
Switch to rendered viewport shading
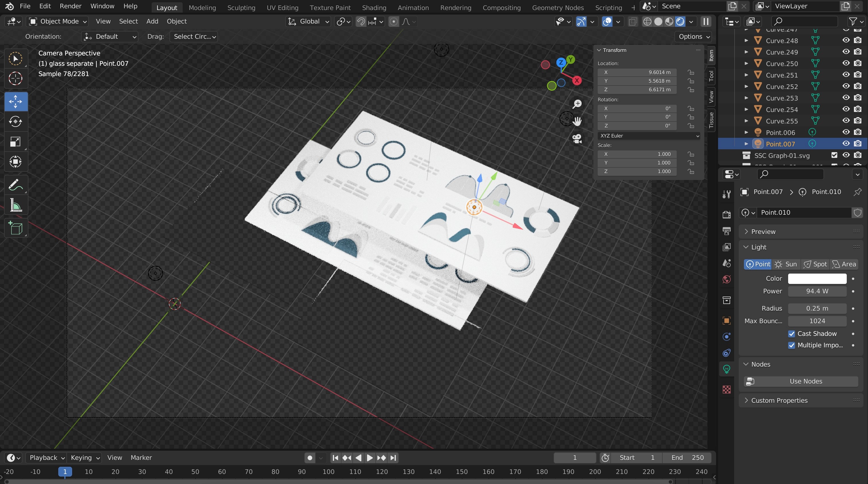(680, 22)
